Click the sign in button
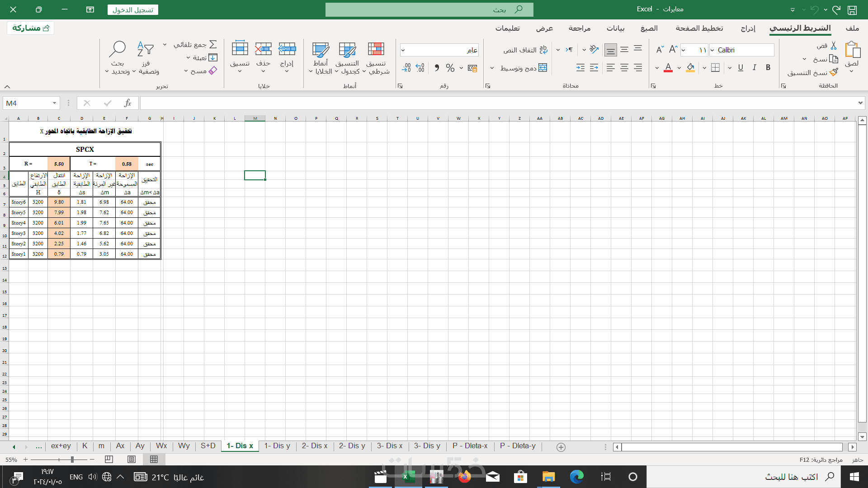The image size is (868, 488). [133, 9]
